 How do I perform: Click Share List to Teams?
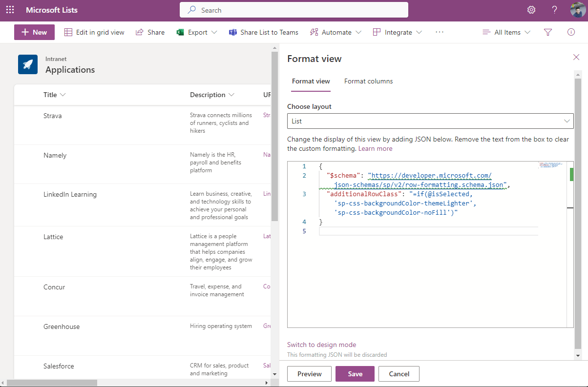[x=263, y=32]
